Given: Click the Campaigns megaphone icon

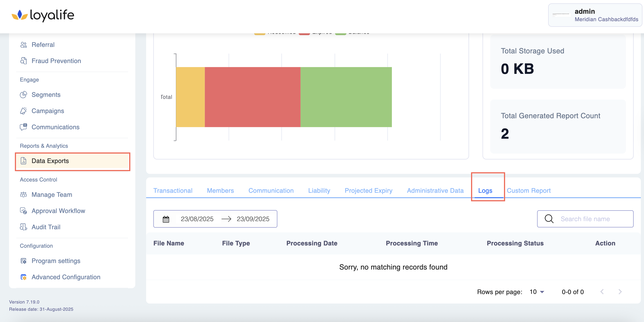Looking at the screenshot, I should [x=23, y=111].
